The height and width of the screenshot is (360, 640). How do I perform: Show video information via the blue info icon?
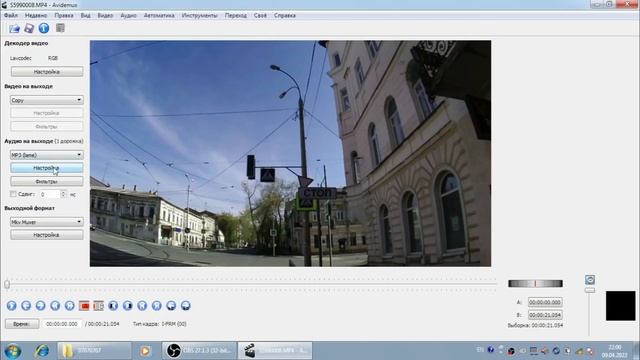(x=44, y=28)
